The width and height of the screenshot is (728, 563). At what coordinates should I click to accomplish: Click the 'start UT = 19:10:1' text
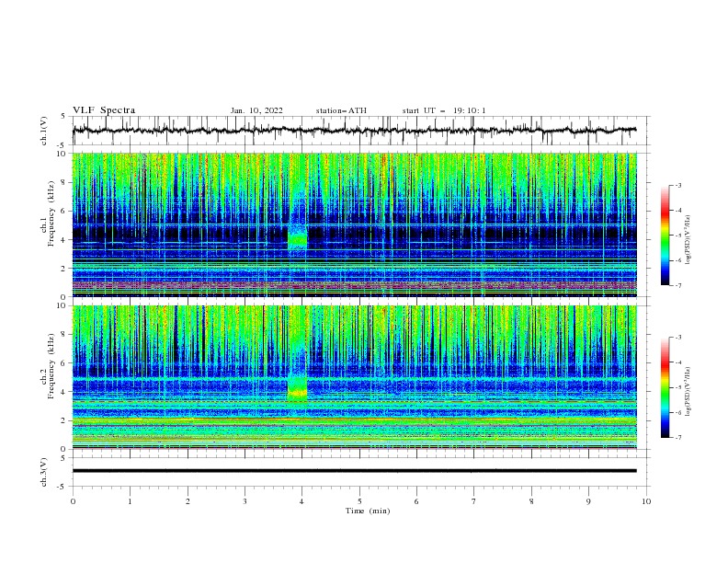(444, 110)
